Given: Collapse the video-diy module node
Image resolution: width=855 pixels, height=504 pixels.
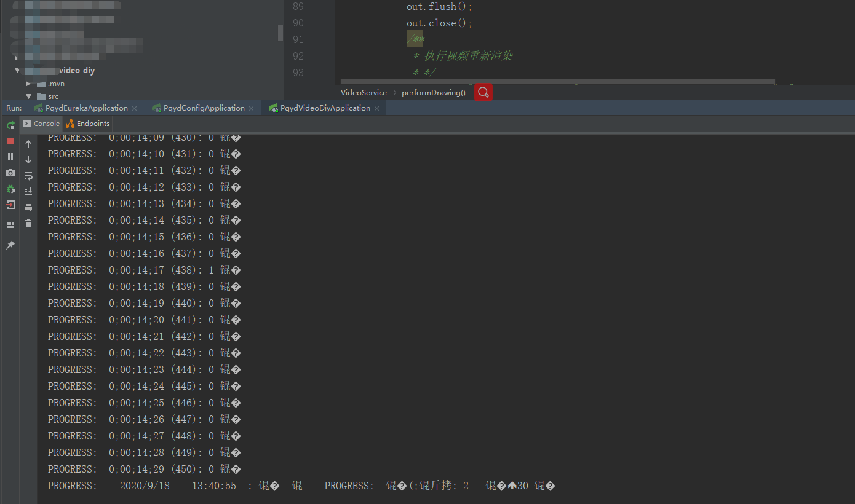Looking at the screenshot, I should (x=17, y=71).
